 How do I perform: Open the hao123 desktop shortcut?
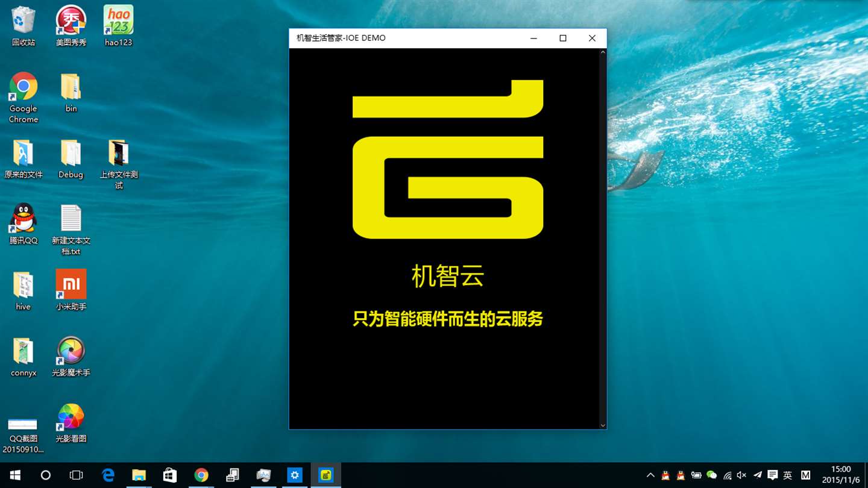coord(118,26)
